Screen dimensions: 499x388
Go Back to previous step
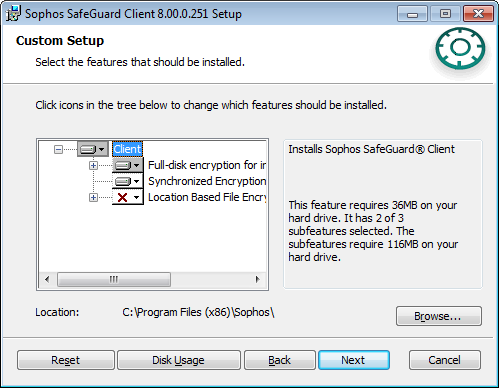(280, 360)
